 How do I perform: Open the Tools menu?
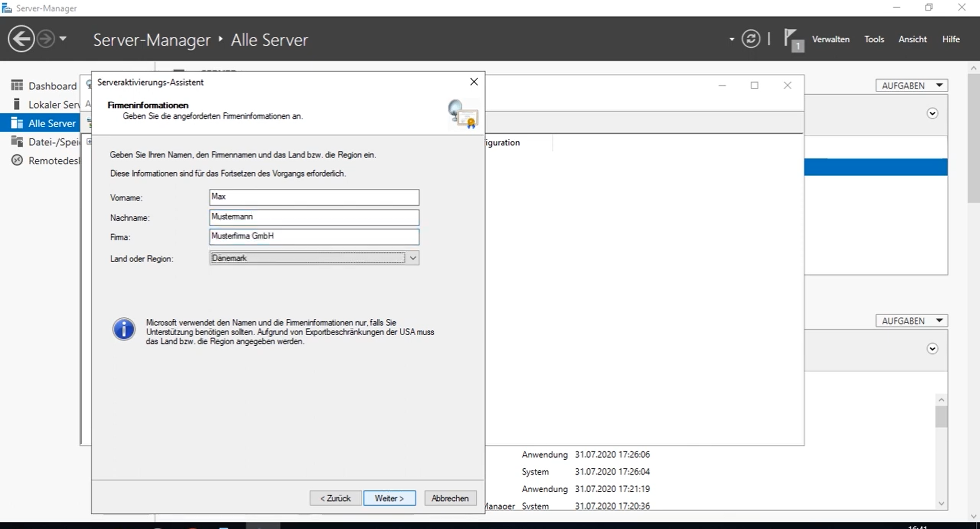click(874, 39)
